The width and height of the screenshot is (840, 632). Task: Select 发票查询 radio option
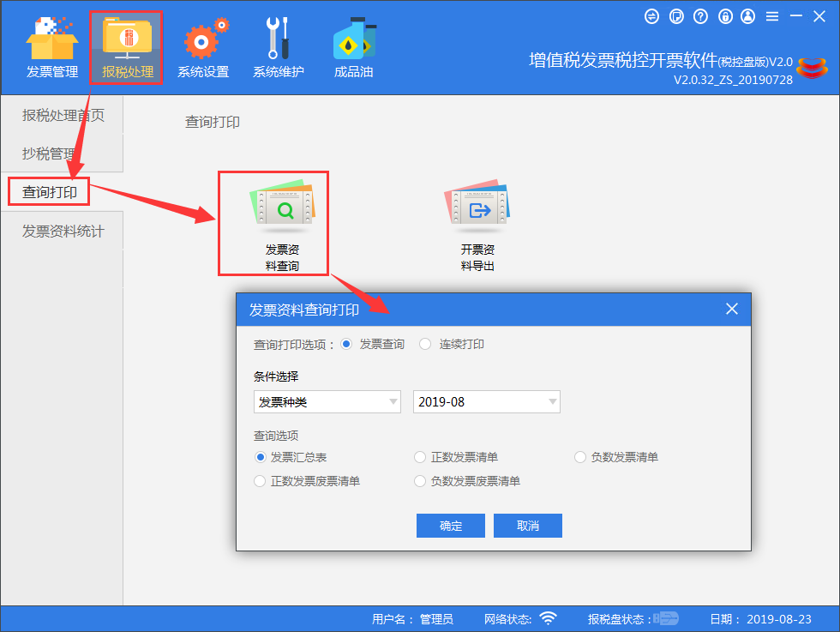pyautogui.click(x=346, y=344)
